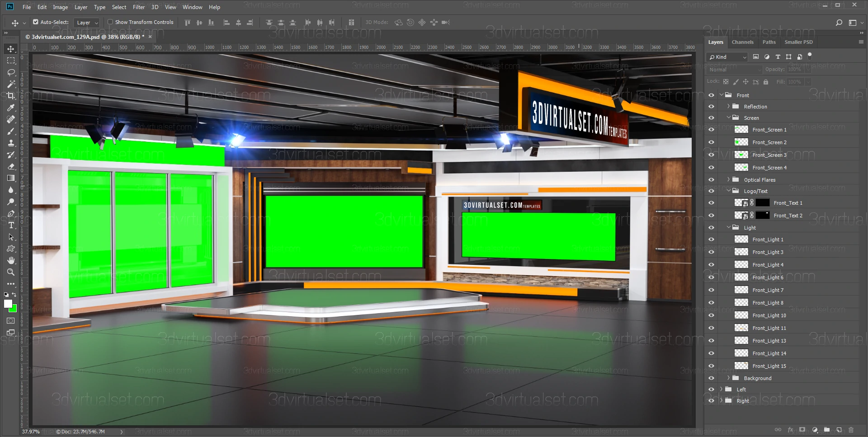Enable Show Transform Controls checkbox

110,22
